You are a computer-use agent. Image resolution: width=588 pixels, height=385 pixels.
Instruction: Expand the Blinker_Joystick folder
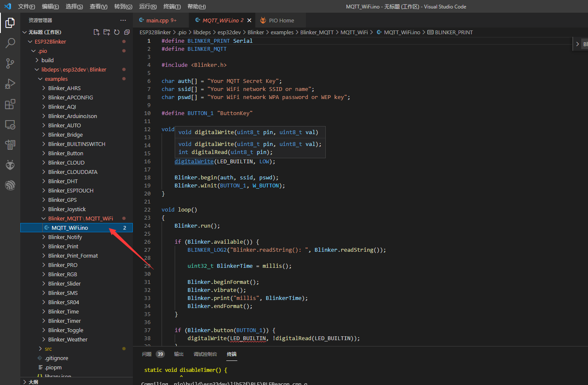[x=77, y=209]
